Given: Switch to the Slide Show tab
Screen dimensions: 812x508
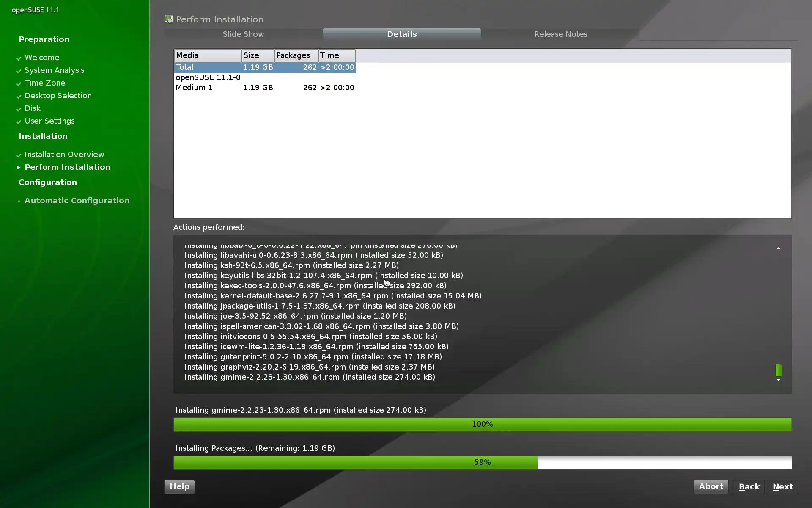Looking at the screenshot, I should pos(243,34).
